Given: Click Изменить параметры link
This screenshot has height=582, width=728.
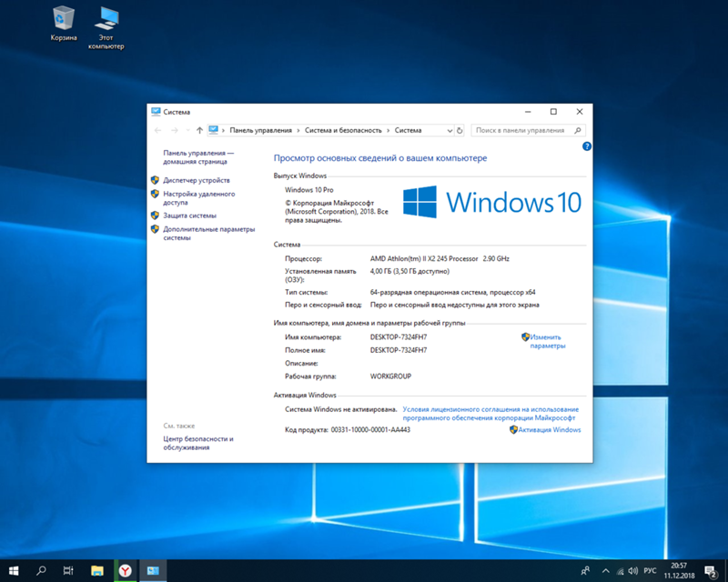Looking at the screenshot, I should tap(548, 342).
